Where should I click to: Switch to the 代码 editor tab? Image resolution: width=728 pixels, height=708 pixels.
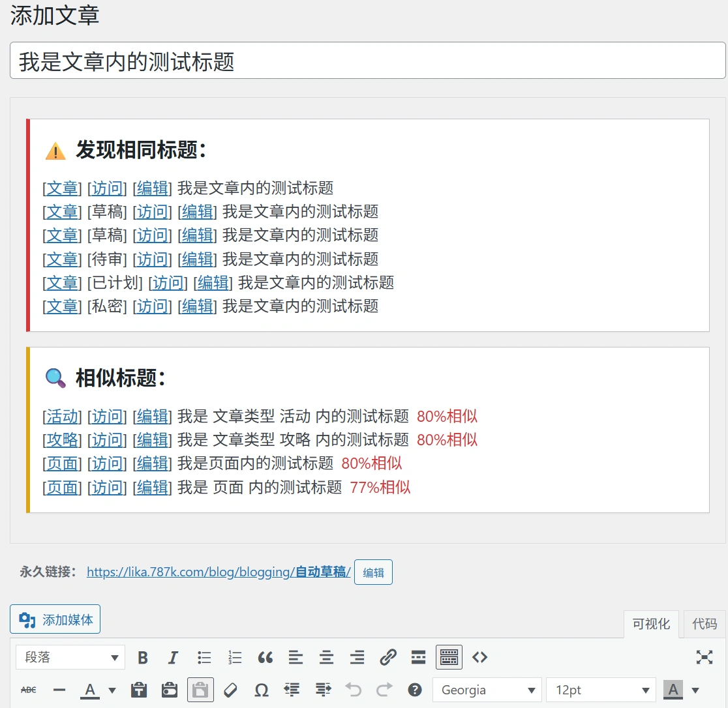point(705,624)
